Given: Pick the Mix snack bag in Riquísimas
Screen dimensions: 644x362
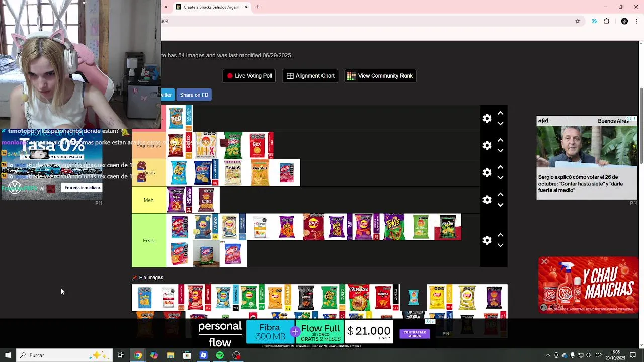Looking at the screenshot, I should [206, 145].
